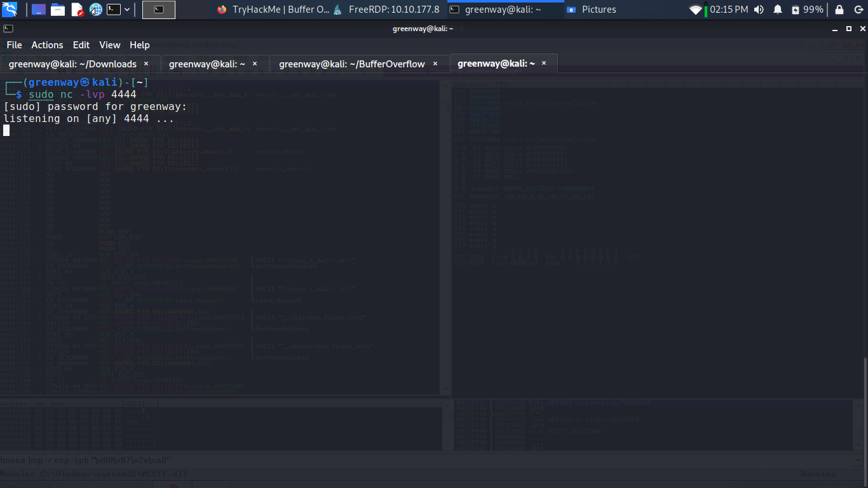This screenshot has width=868, height=488.
Task: Open the Wi-Fi icon in the system tray
Action: tap(696, 10)
